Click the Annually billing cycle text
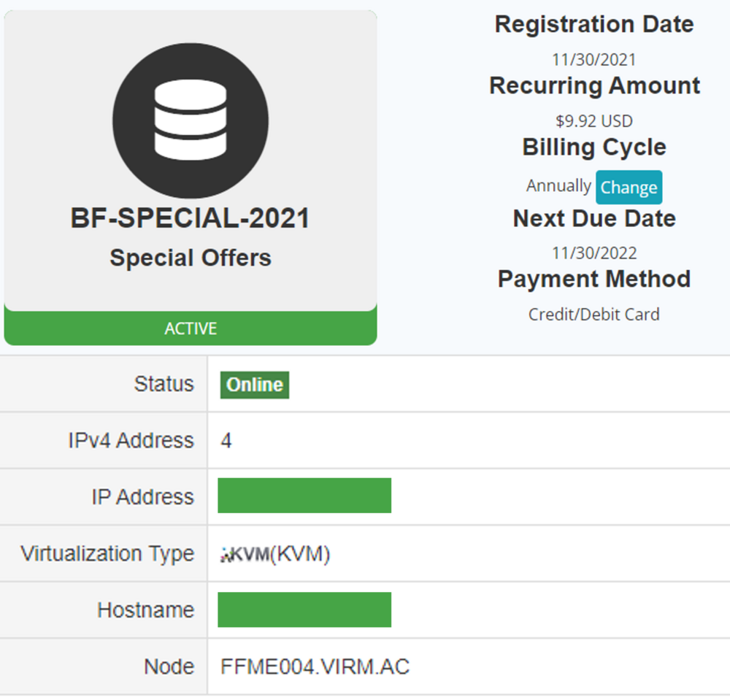The image size is (730, 700). (558, 185)
